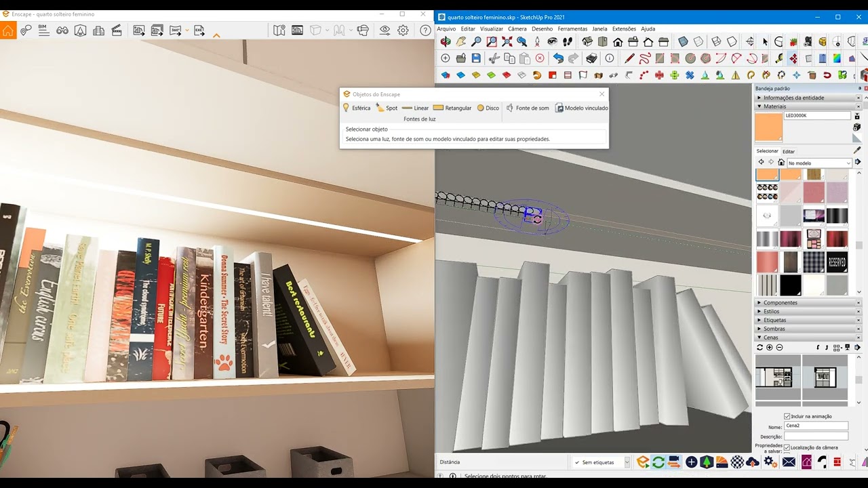Select the SketchUp Orbit tool
Image resolution: width=868 pixels, height=488 pixels.
click(x=446, y=42)
